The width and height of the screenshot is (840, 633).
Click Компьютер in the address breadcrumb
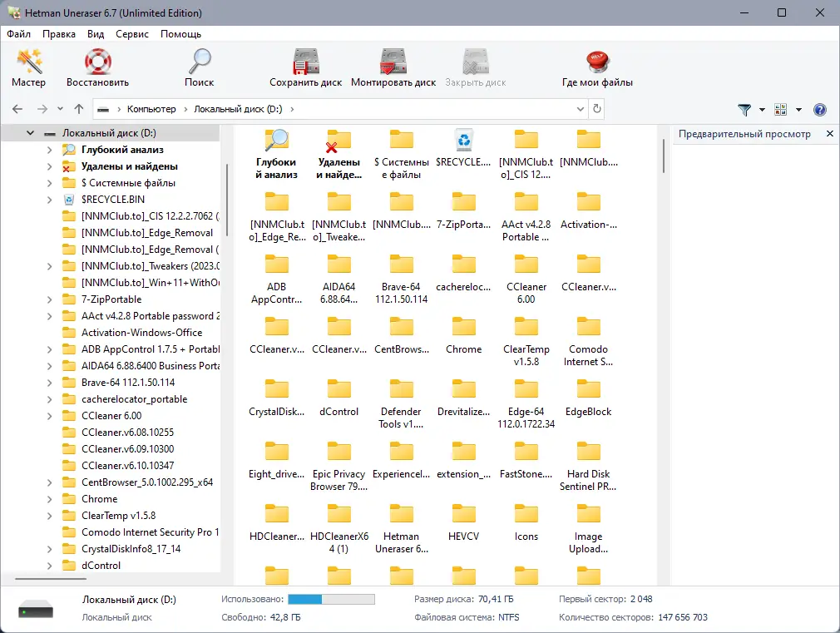click(x=151, y=109)
